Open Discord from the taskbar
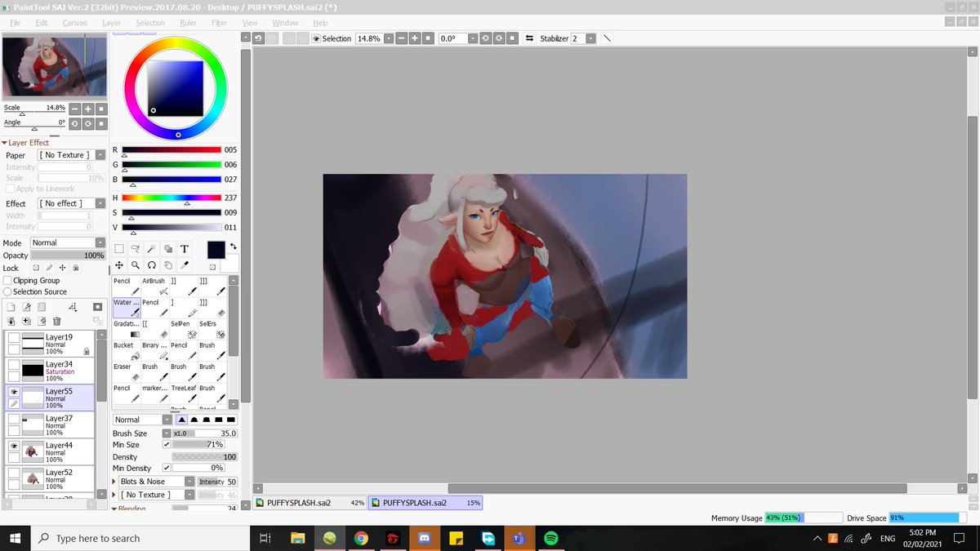Viewport: 980px width, 551px height. click(x=425, y=539)
